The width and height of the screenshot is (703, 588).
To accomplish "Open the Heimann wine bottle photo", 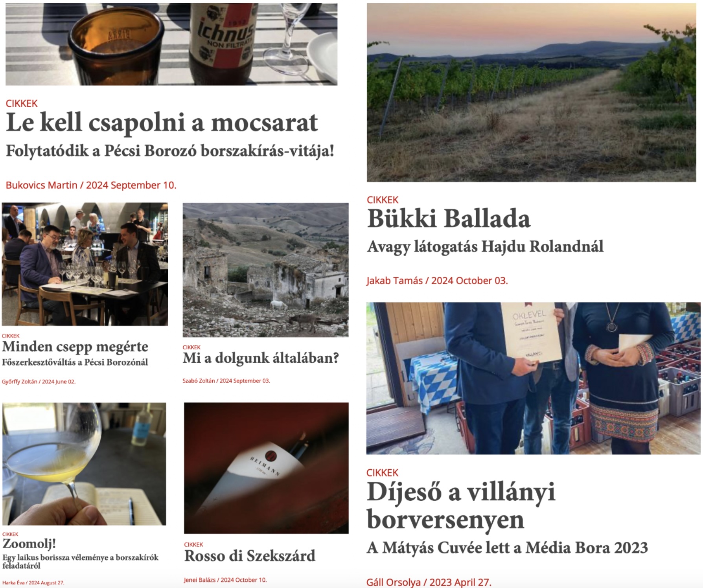I will tap(266, 468).
